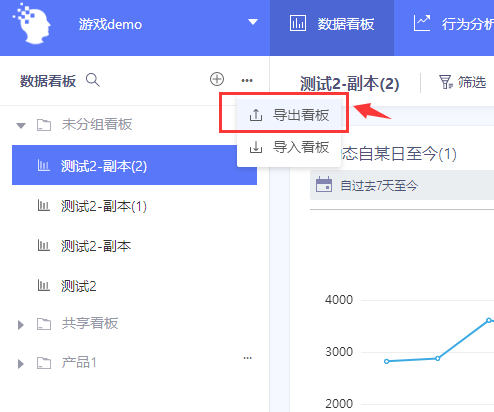Click the 筛选 filter funnel icon
The width and height of the screenshot is (494, 412).
pos(446,82)
